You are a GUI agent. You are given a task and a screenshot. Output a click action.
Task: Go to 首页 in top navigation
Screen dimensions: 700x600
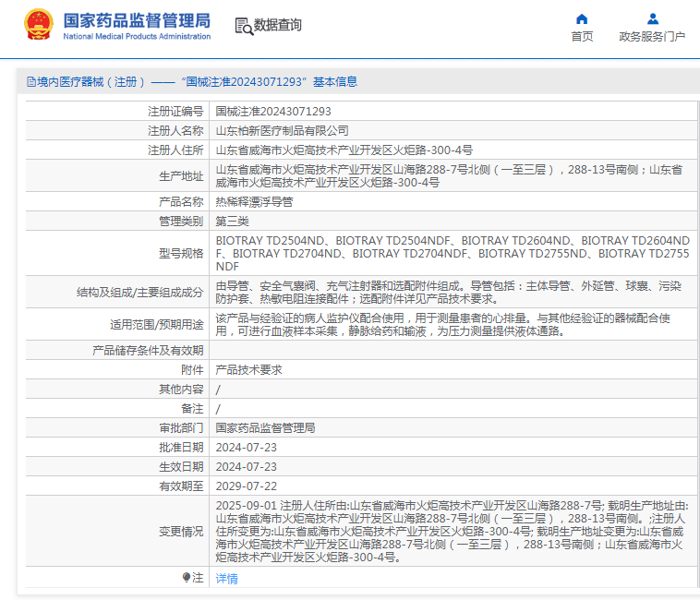pos(582,37)
